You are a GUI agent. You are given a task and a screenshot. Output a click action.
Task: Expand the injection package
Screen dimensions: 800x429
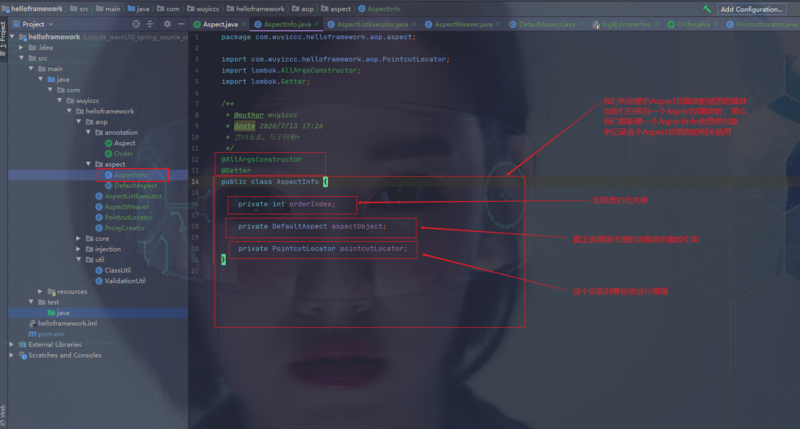click(x=79, y=249)
